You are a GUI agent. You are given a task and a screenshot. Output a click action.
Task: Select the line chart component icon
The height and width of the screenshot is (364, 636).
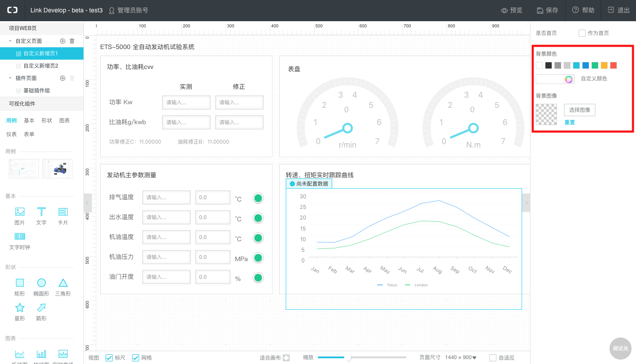pyautogui.click(x=20, y=354)
